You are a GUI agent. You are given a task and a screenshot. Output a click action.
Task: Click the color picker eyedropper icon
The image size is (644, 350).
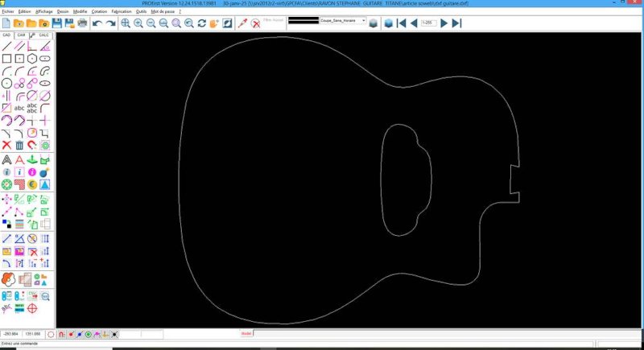coord(243,23)
